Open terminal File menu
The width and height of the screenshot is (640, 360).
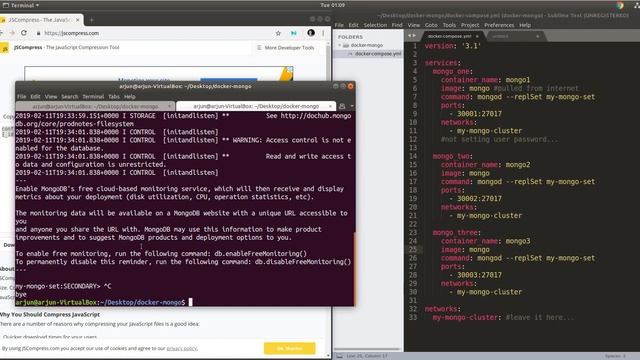click(22, 97)
